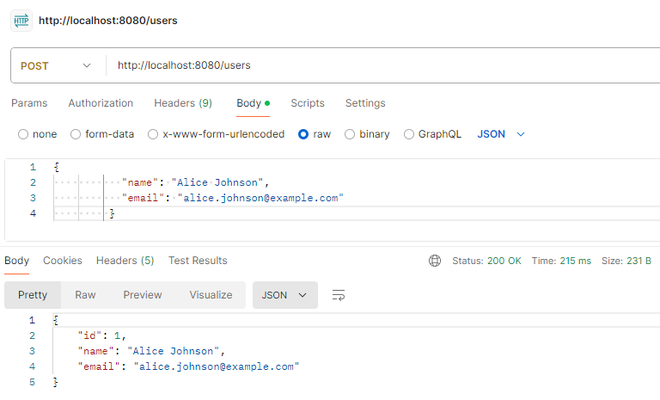Click the globe network icon near Status
The image size is (660, 400).
435,261
